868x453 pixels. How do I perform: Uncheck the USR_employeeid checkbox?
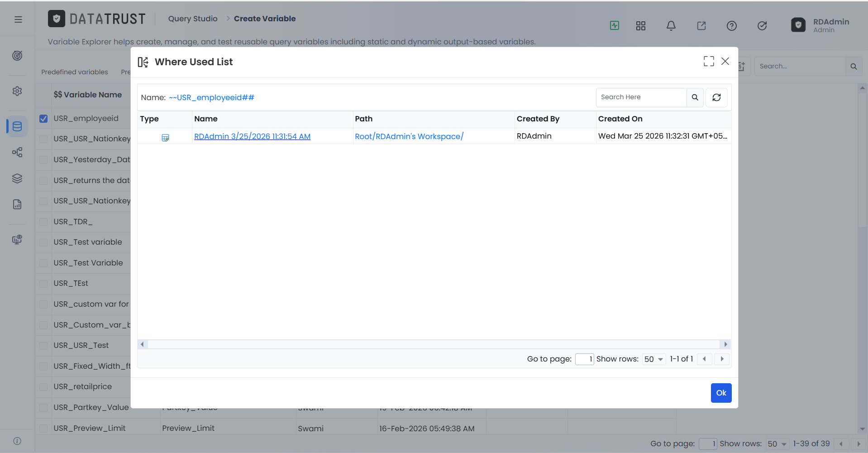pos(43,119)
